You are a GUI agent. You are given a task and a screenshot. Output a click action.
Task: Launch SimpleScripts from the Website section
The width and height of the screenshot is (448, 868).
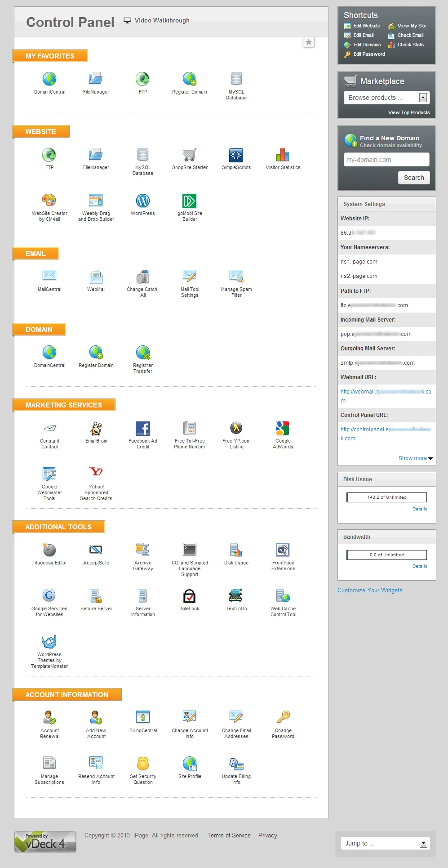pos(236,155)
